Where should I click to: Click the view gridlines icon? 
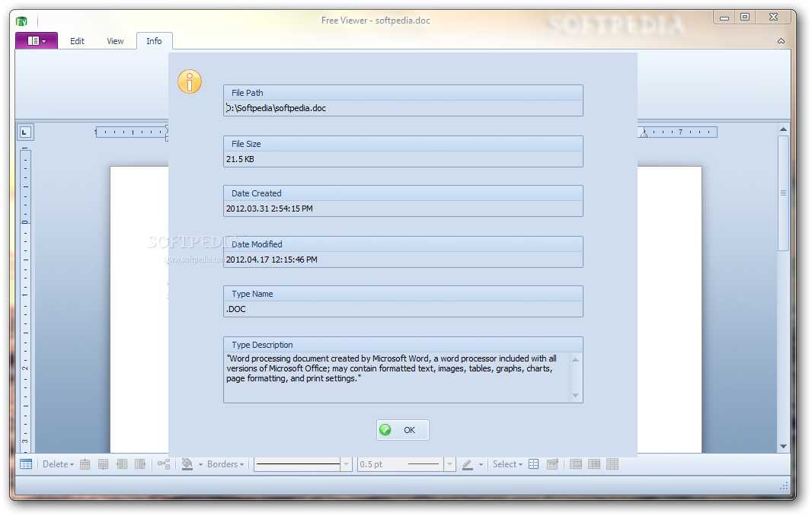(x=534, y=464)
